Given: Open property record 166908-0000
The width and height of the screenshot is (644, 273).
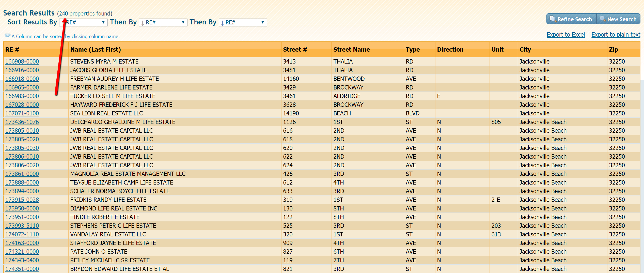Looking at the screenshot, I should [22, 62].
